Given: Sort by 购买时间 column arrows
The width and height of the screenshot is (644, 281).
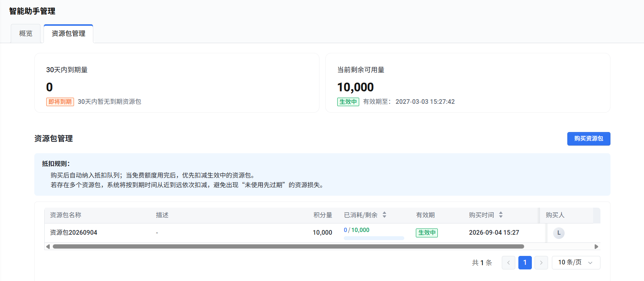Looking at the screenshot, I should pyautogui.click(x=501, y=215).
